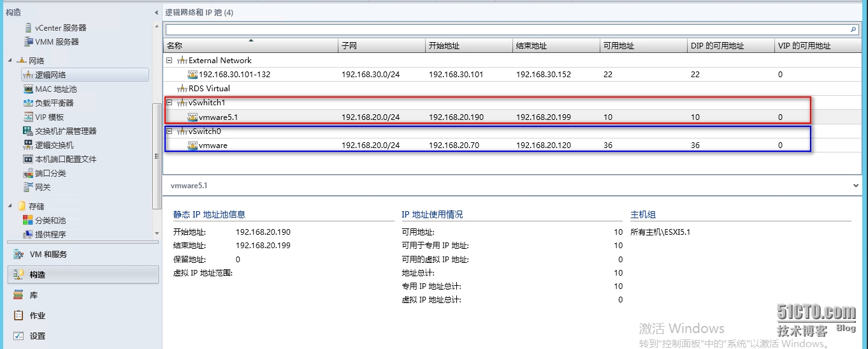This screenshot has height=349, width=868.
Task: Click vmware5.1 IP pool icon
Action: point(192,117)
